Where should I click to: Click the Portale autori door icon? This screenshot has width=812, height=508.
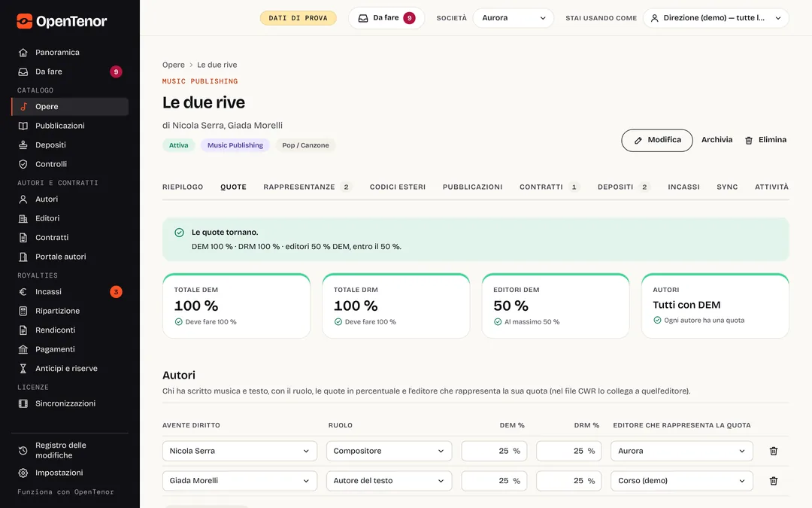(23, 257)
